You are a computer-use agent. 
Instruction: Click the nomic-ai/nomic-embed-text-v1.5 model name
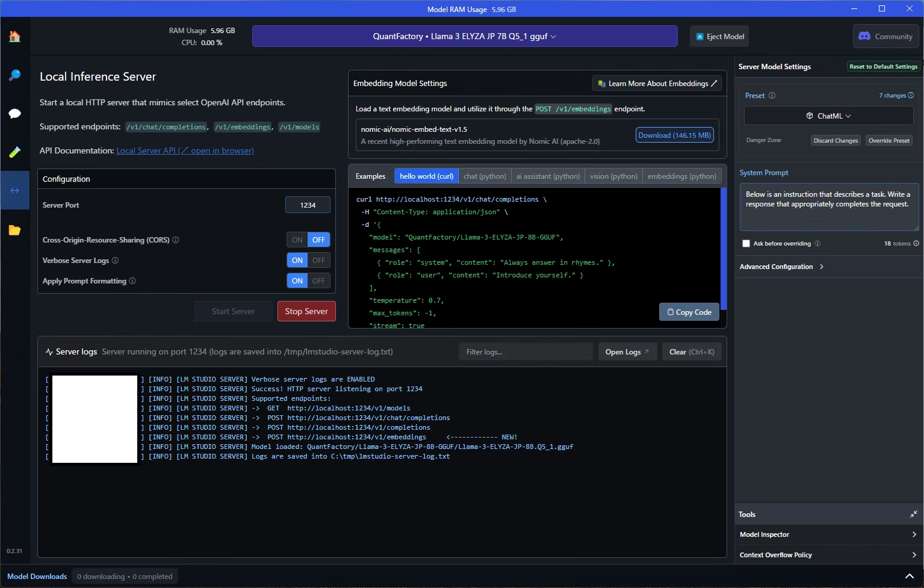click(414, 129)
